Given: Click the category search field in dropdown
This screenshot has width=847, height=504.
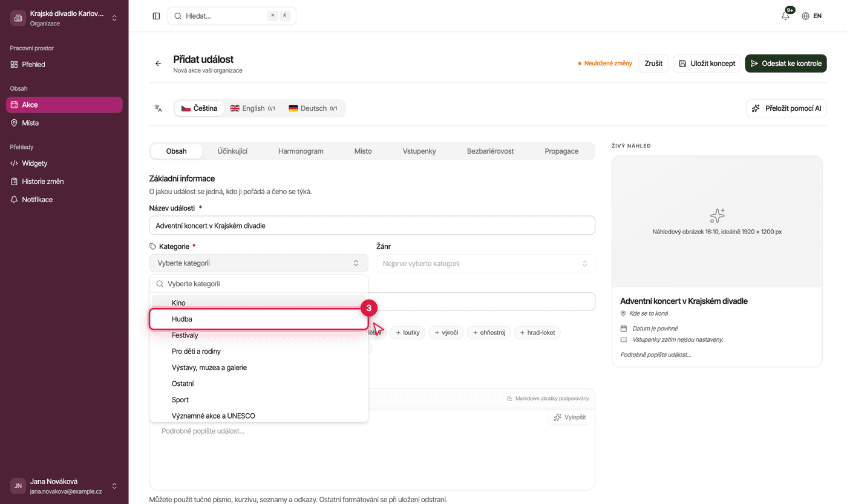Looking at the screenshot, I should (259, 284).
